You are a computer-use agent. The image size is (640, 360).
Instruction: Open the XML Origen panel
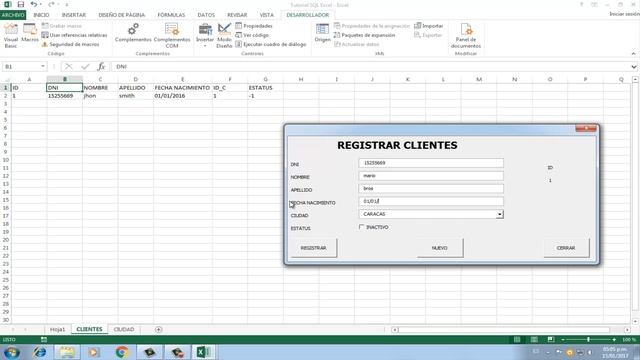pos(322,33)
